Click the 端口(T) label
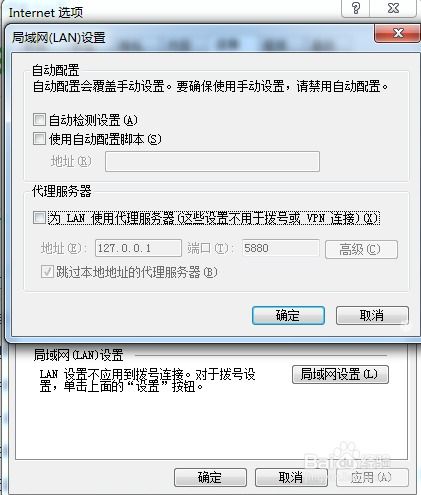This screenshot has height=495, width=421. 210,248
